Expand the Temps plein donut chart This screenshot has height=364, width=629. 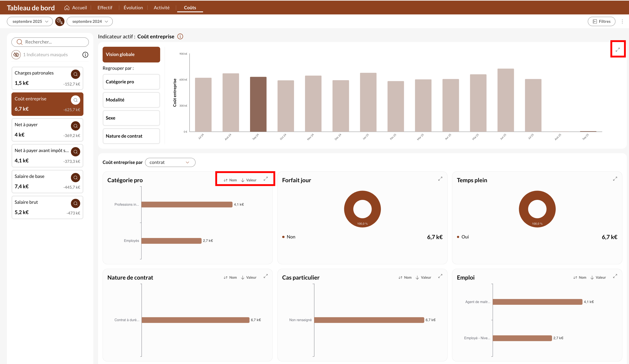pyautogui.click(x=615, y=179)
